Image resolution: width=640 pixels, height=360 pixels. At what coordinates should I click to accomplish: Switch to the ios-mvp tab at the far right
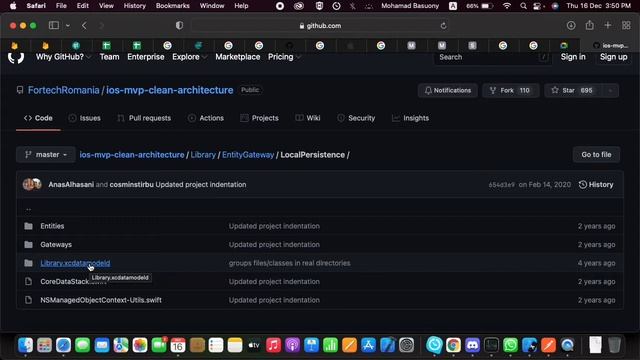pos(610,45)
